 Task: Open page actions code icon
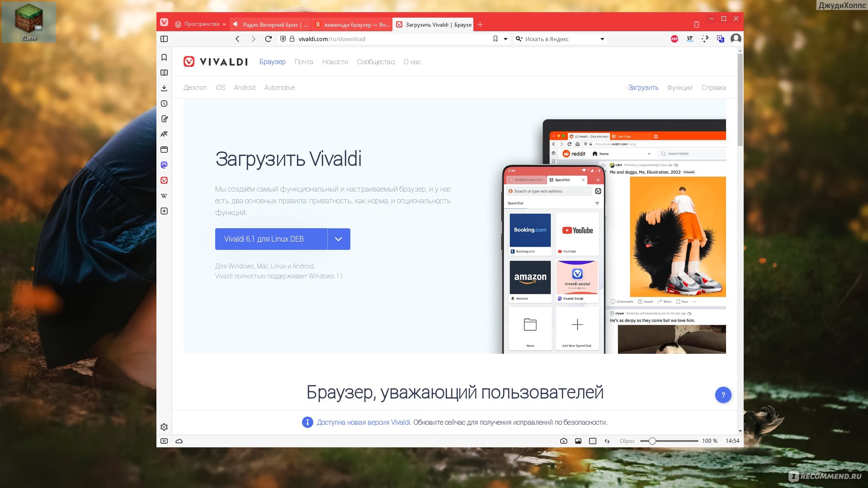click(x=607, y=441)
